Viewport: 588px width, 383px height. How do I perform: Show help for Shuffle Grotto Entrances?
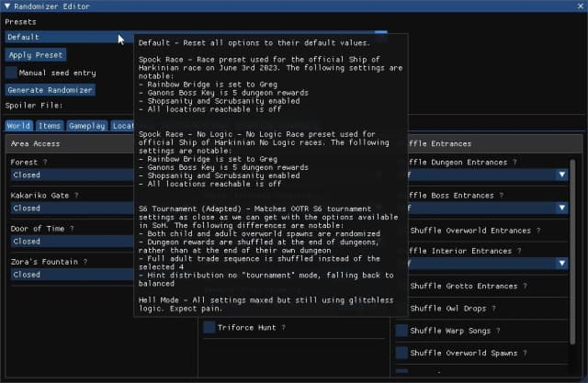coord(525,286)
